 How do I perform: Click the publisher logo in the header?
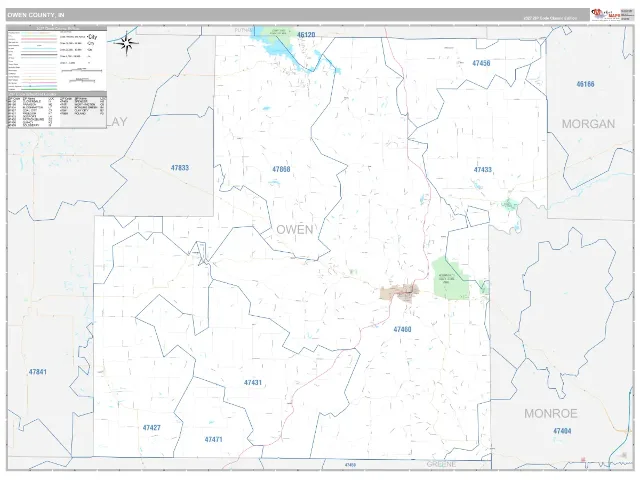pyautogui.click(x=606, y=14)
